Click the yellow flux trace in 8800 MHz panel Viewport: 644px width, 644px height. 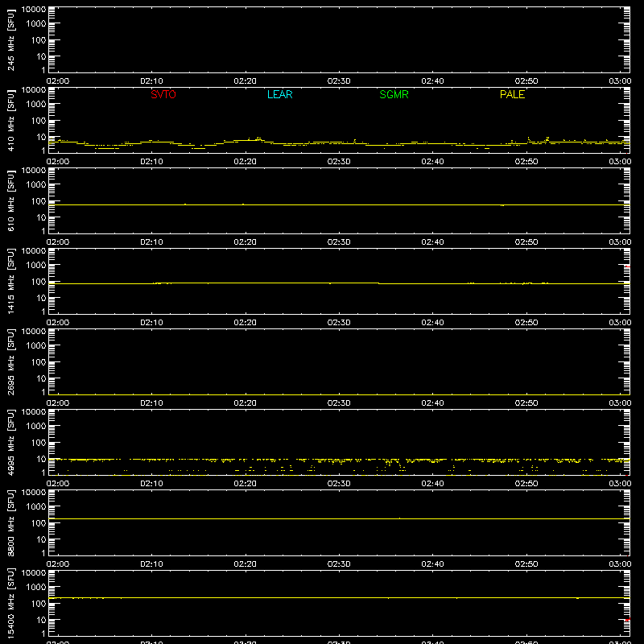click(339, 518)
